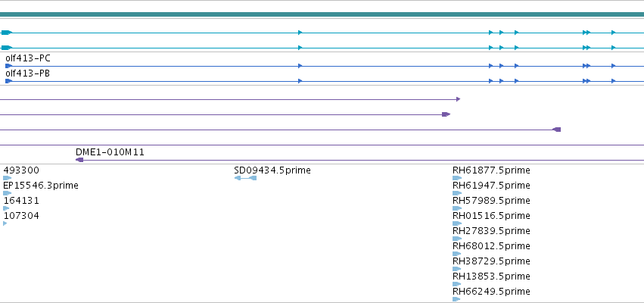Image resolution: width=644 pixels, height=303 pixels.
Task: Click the RH01516.5prime arrow glyph
Action: [x=457, y=223]
